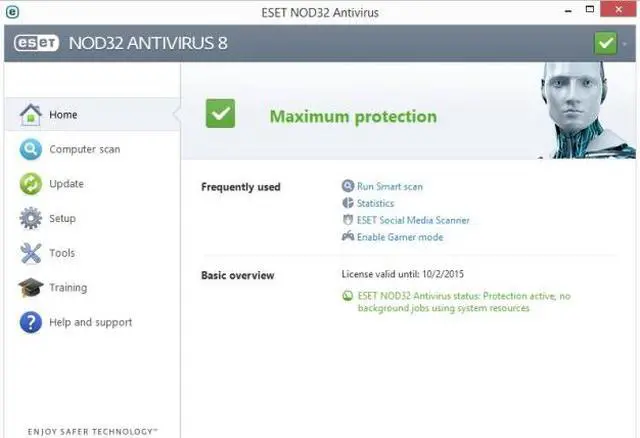
Task: Click the ESET app icon in title bar
Action: pos(10,11)
